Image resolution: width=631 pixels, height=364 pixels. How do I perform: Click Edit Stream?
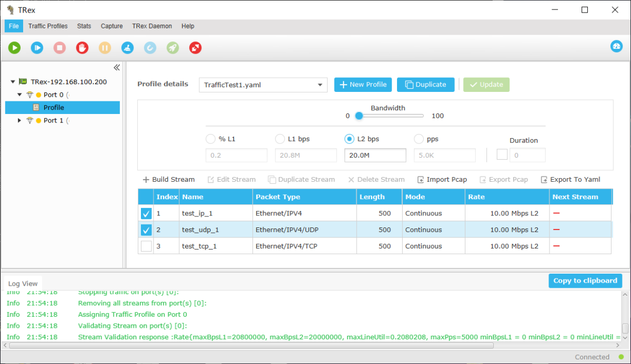[x=232, y=180]
